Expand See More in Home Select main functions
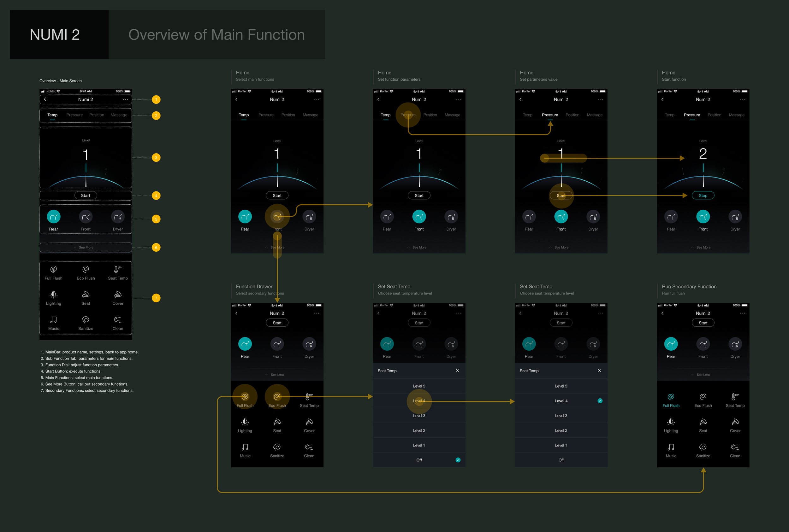 click(275, 247)
